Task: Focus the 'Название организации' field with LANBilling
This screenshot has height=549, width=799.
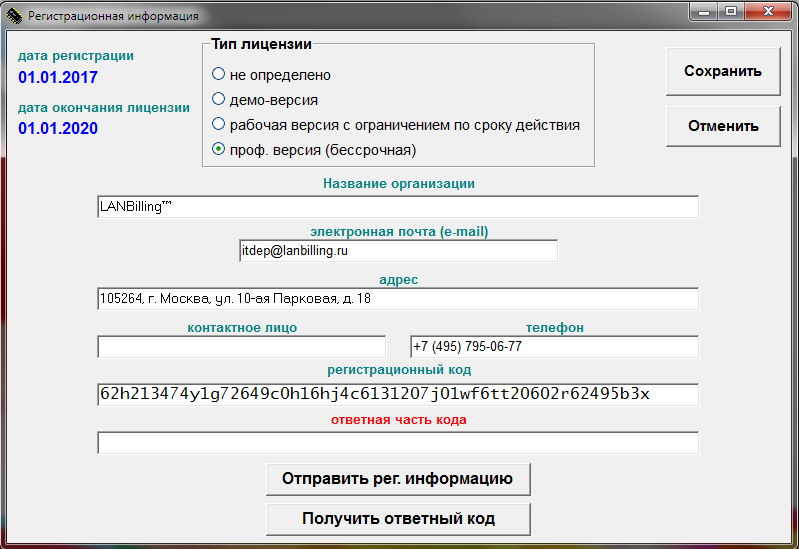Action: click(x=398, y=206)
